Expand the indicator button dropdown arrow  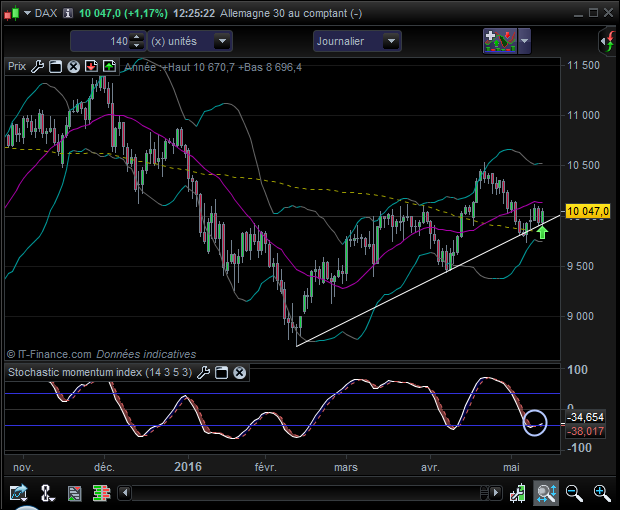tap(525, 41)
